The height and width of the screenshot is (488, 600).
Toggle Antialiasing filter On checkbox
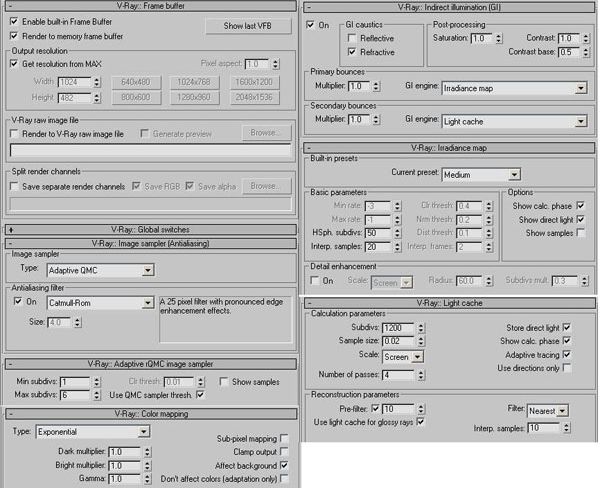18,301
